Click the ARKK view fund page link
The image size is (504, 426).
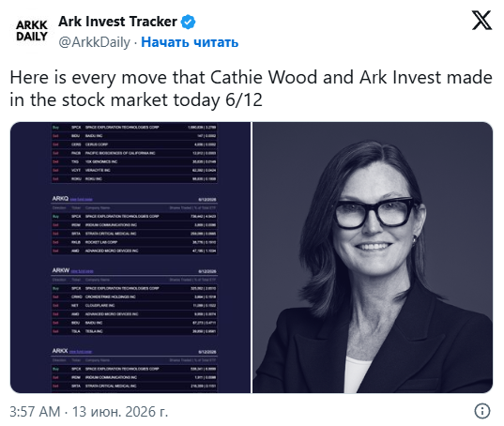(81, 352)
